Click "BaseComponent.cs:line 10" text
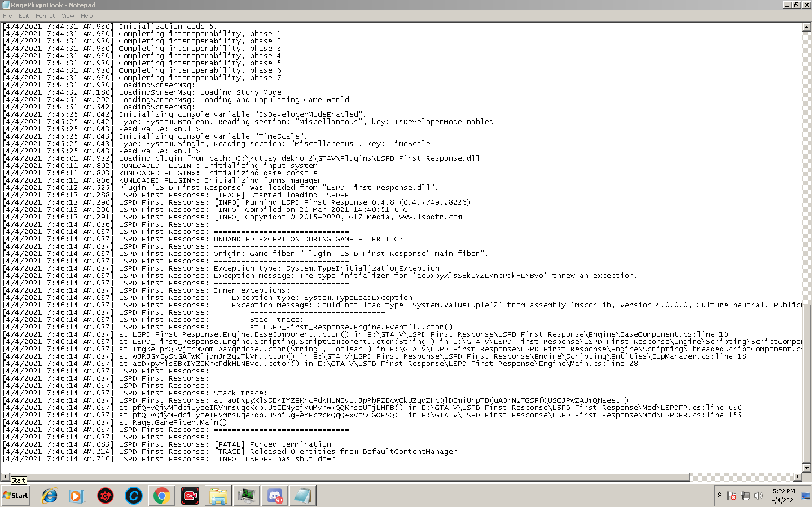Image resolution: width=812 pixels, height=507 pixels. (x=674, y=334)
